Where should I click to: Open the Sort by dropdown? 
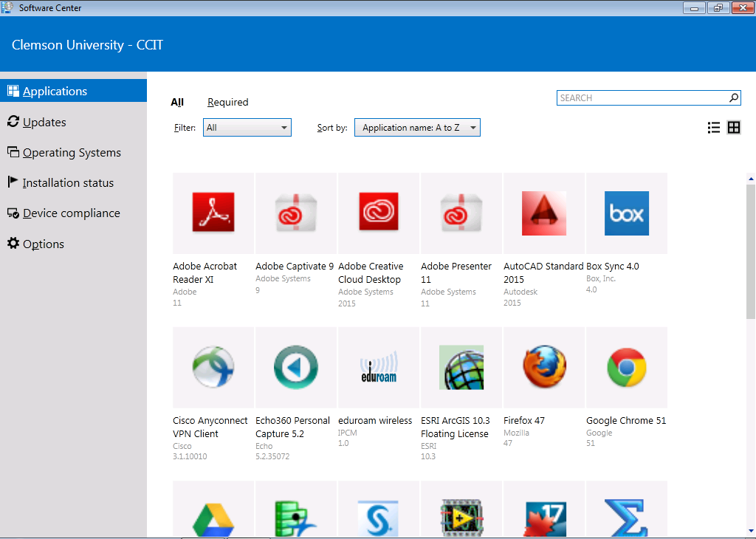[417, 127]
